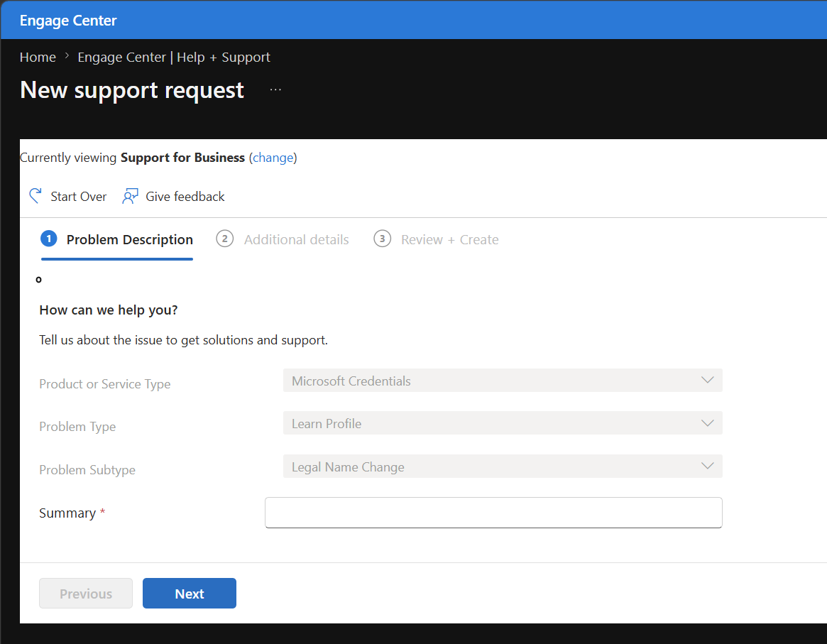Click the Next button
The height and width of the screenshot is (644, 827).
coord(190,594)
